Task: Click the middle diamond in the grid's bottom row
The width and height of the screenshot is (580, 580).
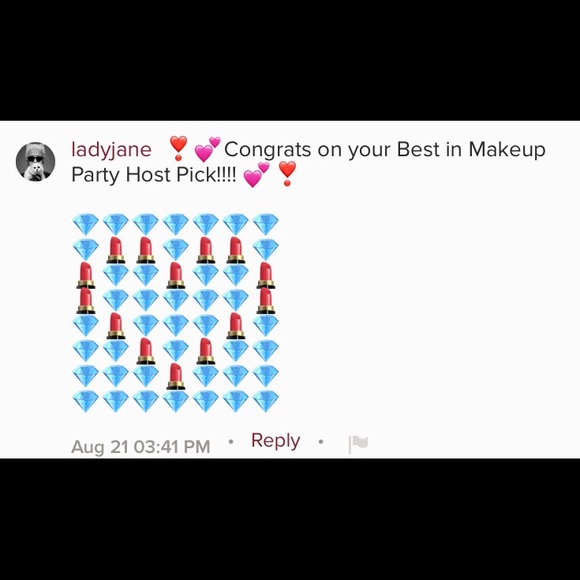Action: point(176,401)
